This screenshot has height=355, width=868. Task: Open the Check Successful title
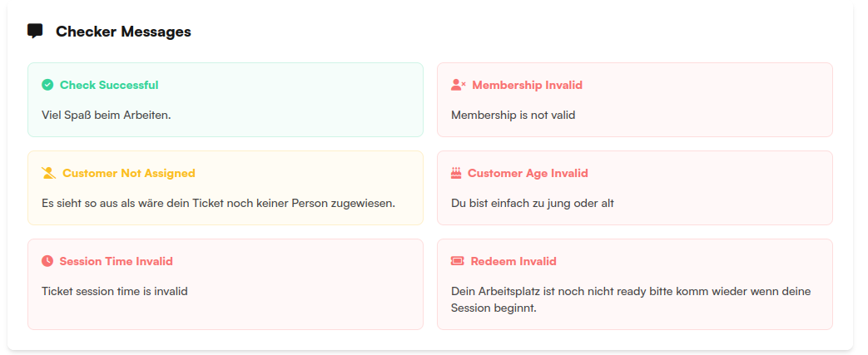coord(109,85)
